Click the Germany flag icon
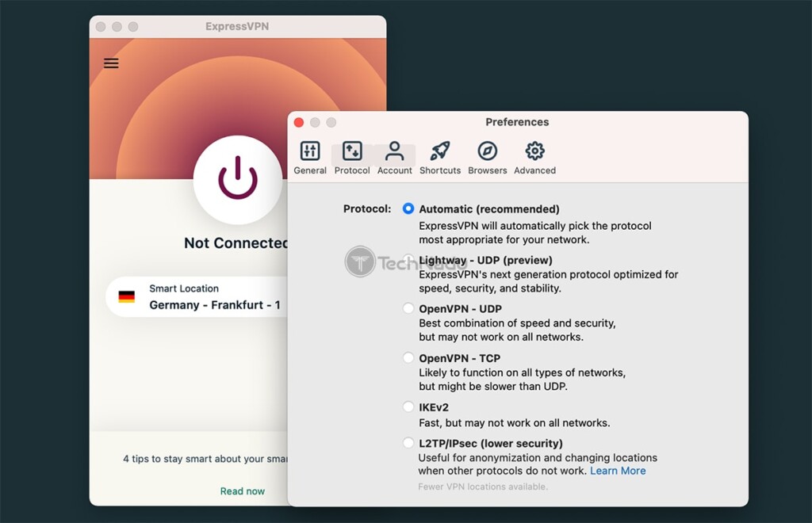The height and width of the screenshot is (523, 812). (x=126, y=297)
